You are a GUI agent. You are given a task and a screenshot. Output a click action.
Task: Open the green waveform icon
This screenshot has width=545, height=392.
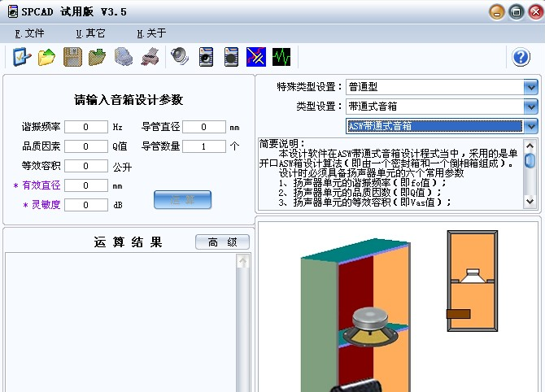[x=281, y=57]
